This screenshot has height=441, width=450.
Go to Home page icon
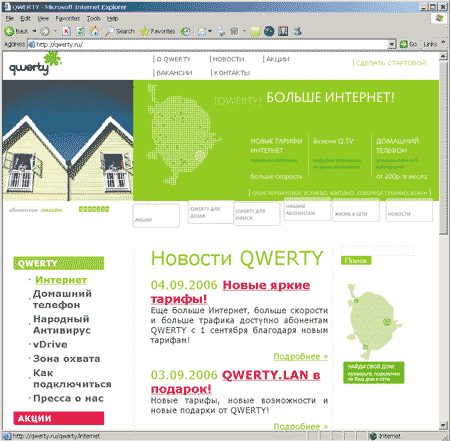[94, 31]
